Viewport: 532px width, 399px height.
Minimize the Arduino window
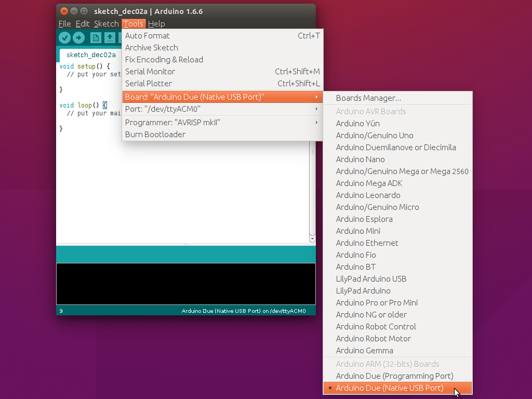pos(74,11)
